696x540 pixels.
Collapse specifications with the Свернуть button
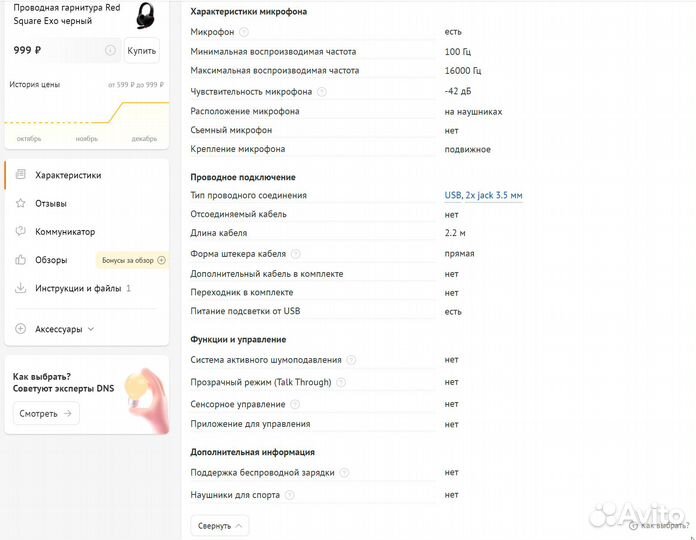click(x=219, y=525)
